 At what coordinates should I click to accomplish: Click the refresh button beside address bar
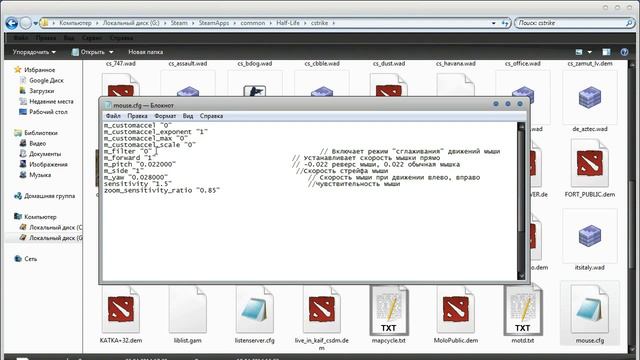tap(505, 23)
